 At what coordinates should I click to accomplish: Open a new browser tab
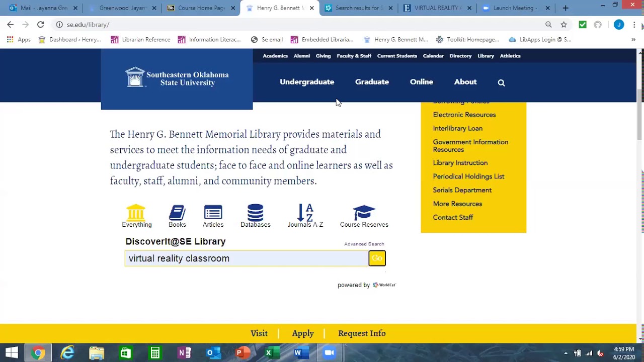[x=566, y=8]
